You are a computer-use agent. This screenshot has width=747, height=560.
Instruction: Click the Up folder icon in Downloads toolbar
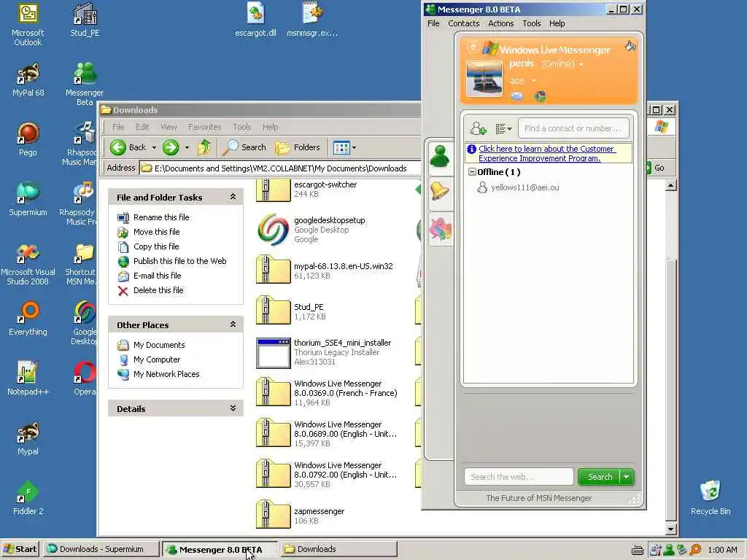click(x=204, y=147)
